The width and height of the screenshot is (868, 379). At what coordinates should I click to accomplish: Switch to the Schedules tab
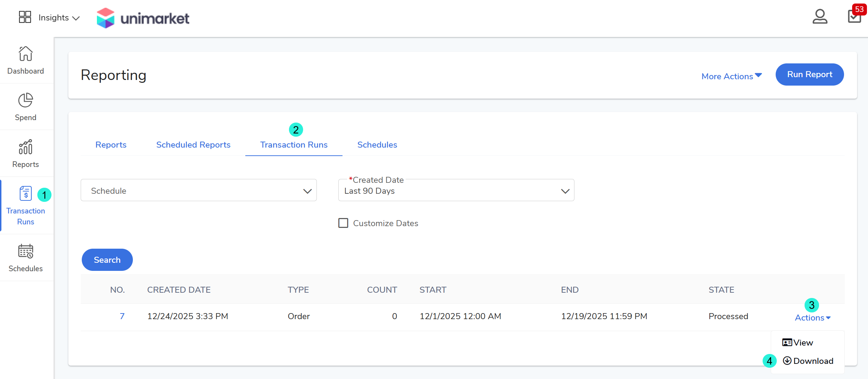pyautogui.click(x=377, y=145)
